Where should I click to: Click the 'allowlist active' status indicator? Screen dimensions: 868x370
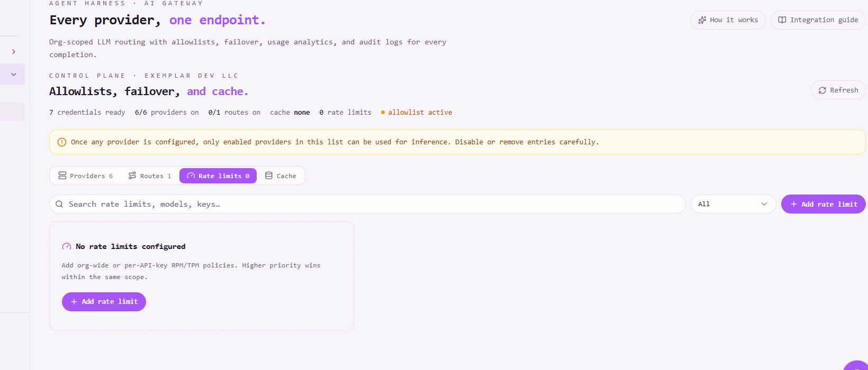417,113
